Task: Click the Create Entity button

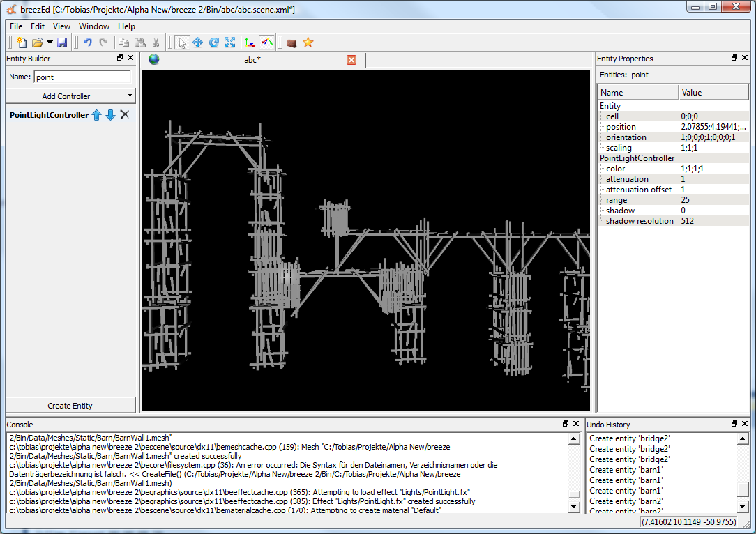Action: pyautogui.click(x=70, y=405)
